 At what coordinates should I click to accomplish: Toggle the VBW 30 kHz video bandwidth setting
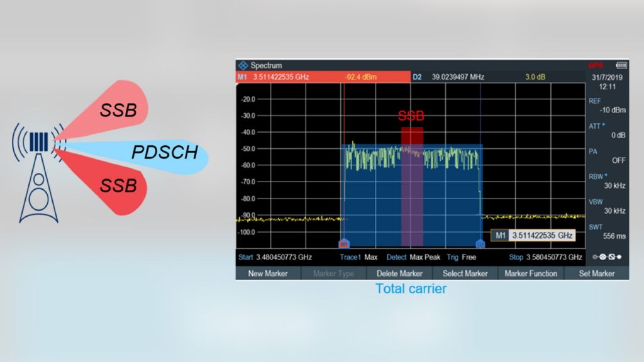(612, 206)
